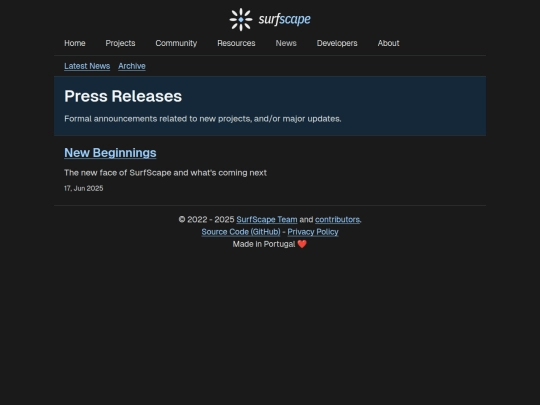
Task: Open the New Beginnings article
Action: [110, 153]
